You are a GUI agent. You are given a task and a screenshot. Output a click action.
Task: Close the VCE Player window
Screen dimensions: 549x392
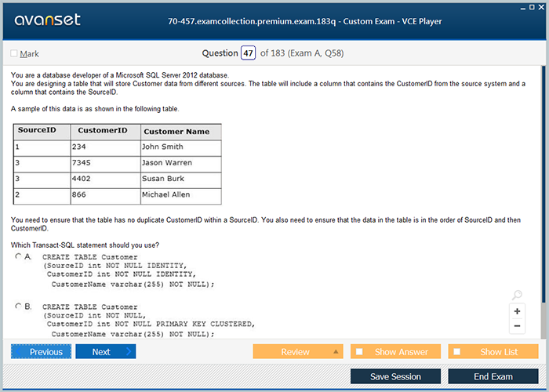(541, 7)
